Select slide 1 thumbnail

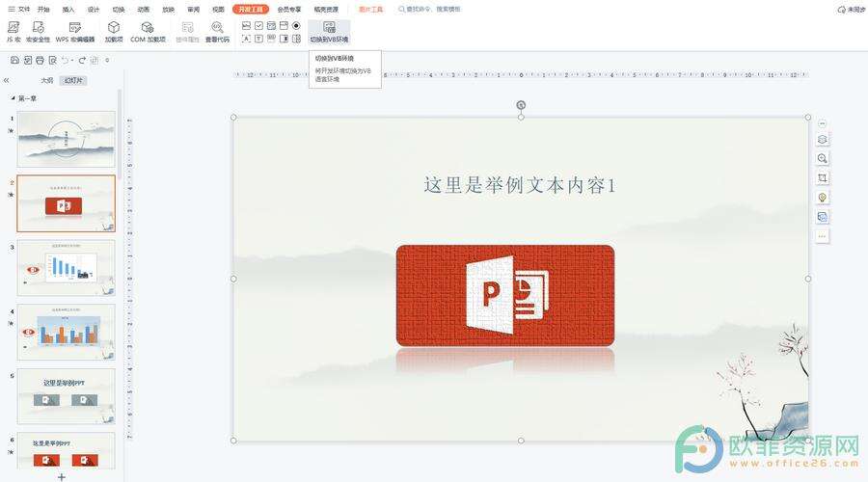coord(66,139)
